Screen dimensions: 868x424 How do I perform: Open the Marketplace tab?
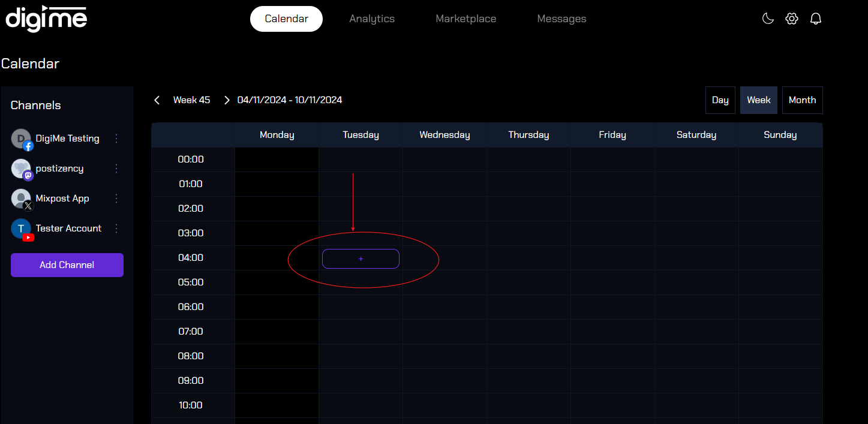point(465,19)
